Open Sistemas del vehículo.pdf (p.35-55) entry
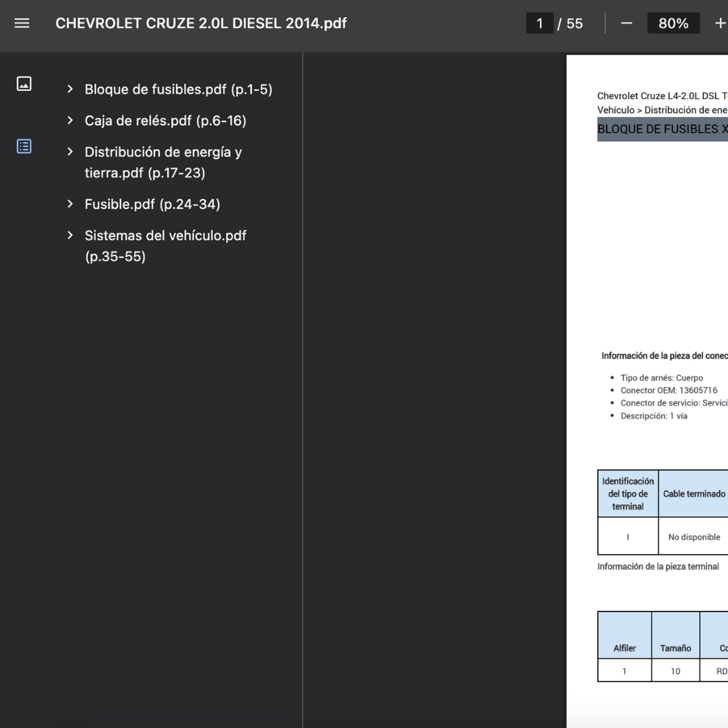 [165, 246]
